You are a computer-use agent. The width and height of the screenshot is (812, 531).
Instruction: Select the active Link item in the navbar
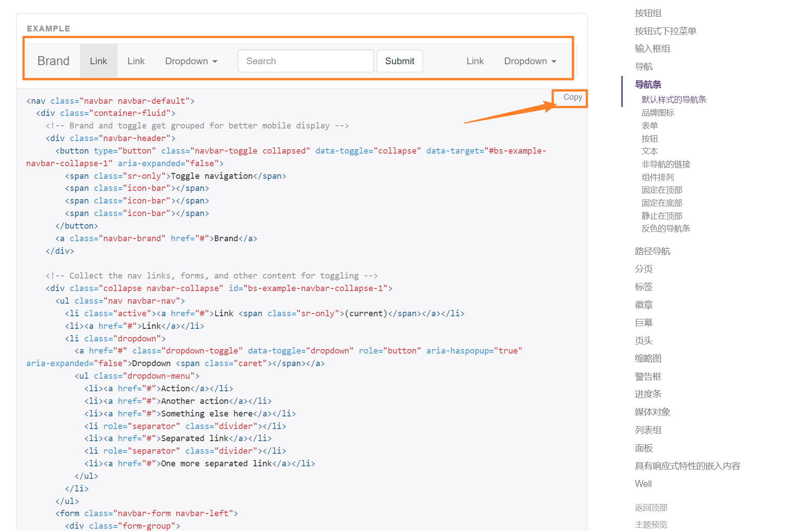(x=98, y=61)
